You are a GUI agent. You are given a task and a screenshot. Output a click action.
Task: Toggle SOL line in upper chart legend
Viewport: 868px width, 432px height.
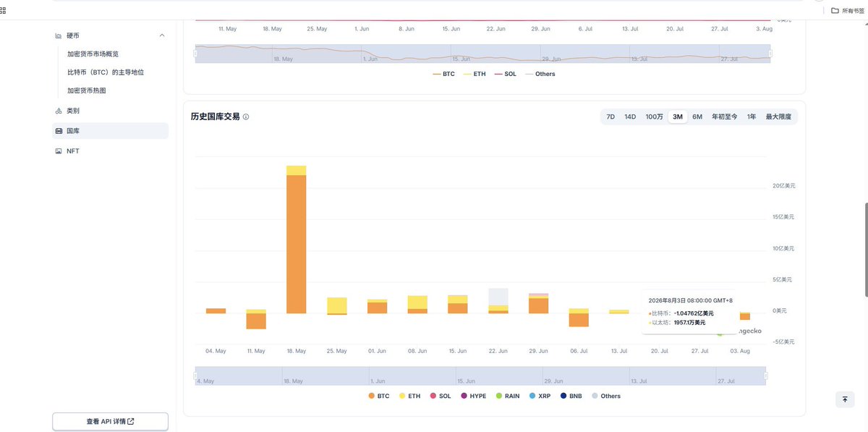[505, 74]
